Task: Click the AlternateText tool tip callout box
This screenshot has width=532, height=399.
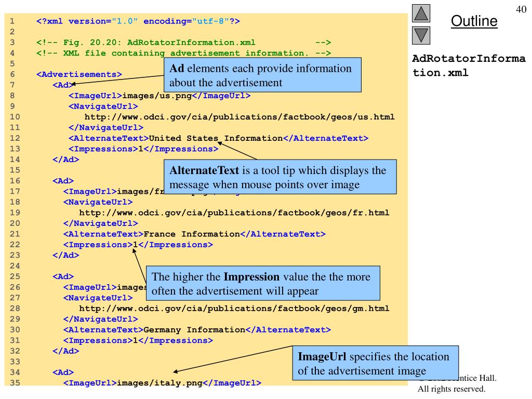Action: click(x=280, y=177)
